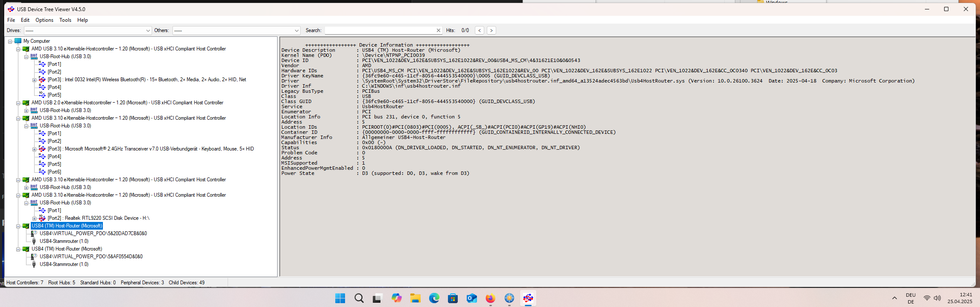Switch to Firefox on the taskbar
The height and width of the screenshot is (307, 980).
click(x=490, y=298)
